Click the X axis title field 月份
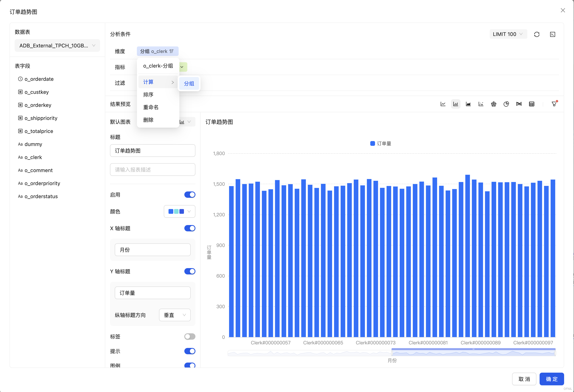The height and width of the screenshot is (392, 574). [x=153, y=250]
